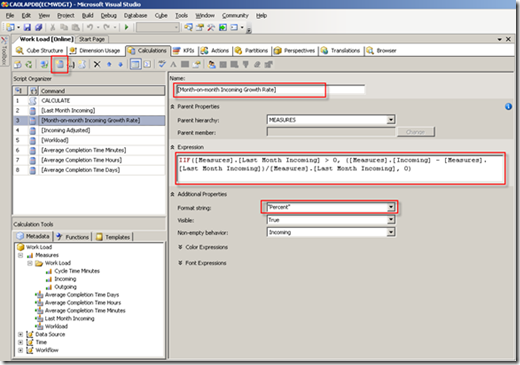
Task: Click inside the Expression text box
Action: pyautogui.click(x=340, y=168)
